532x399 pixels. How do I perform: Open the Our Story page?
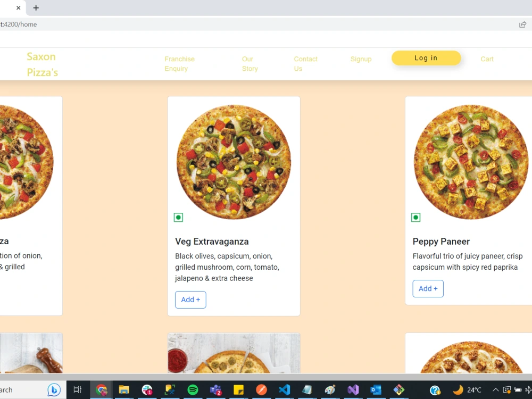(x=250, y=64)
